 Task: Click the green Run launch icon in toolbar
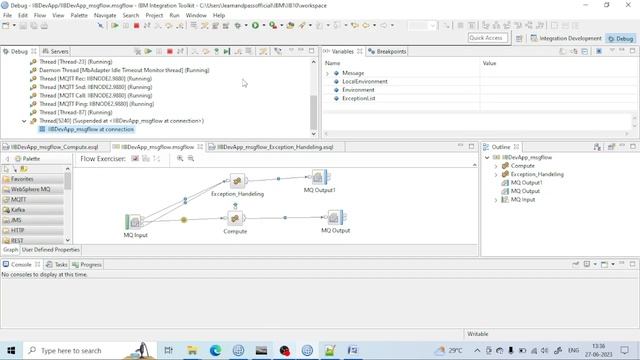(255, 26)
